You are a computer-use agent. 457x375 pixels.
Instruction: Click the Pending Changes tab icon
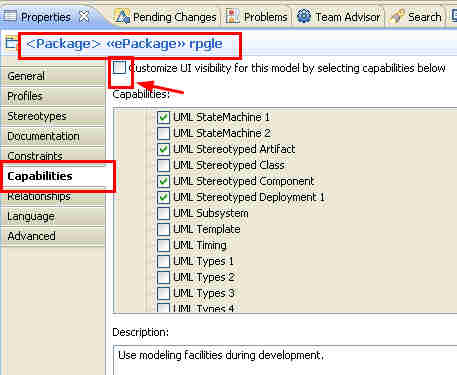click(x=122, y=16)
